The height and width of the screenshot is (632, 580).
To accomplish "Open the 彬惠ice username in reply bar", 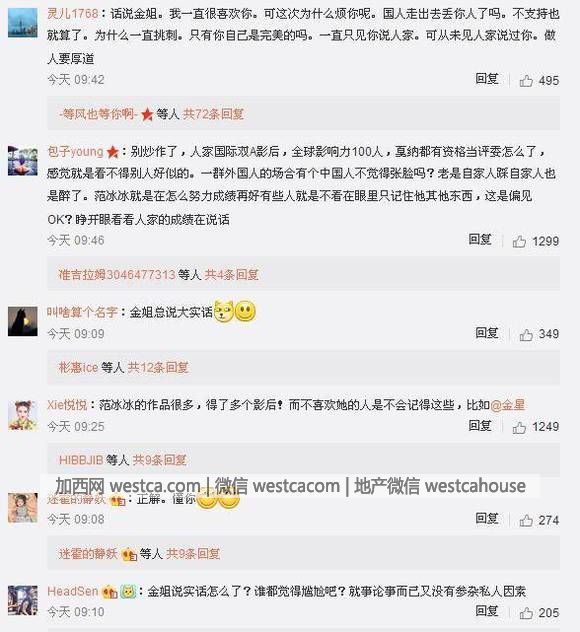I will tap(79, 368).
